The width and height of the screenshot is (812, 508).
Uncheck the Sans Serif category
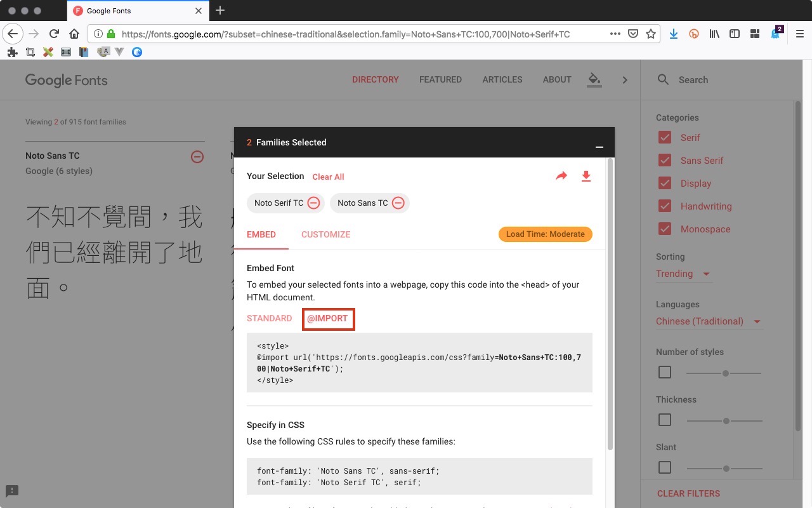pyautogui.click(x=665, y=161)
